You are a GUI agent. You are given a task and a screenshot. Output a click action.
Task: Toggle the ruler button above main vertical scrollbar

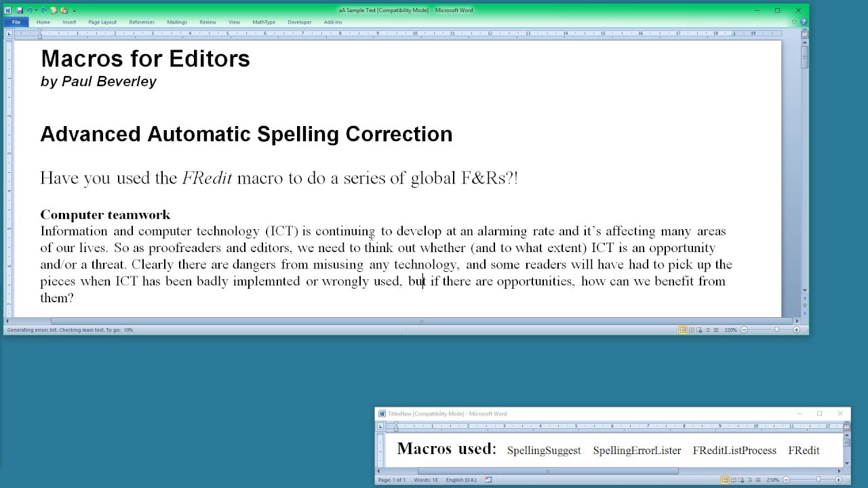coord(804,33)
